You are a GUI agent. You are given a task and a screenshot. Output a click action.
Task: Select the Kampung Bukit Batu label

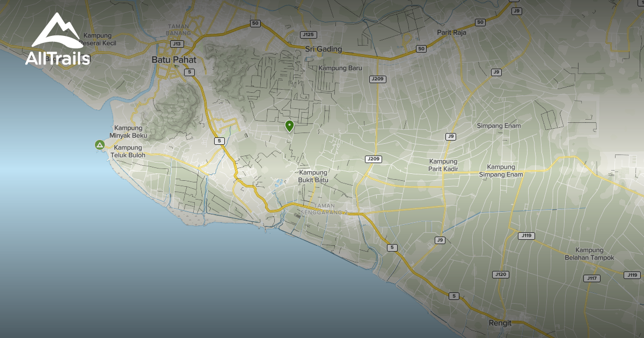[x=312, y=176]
